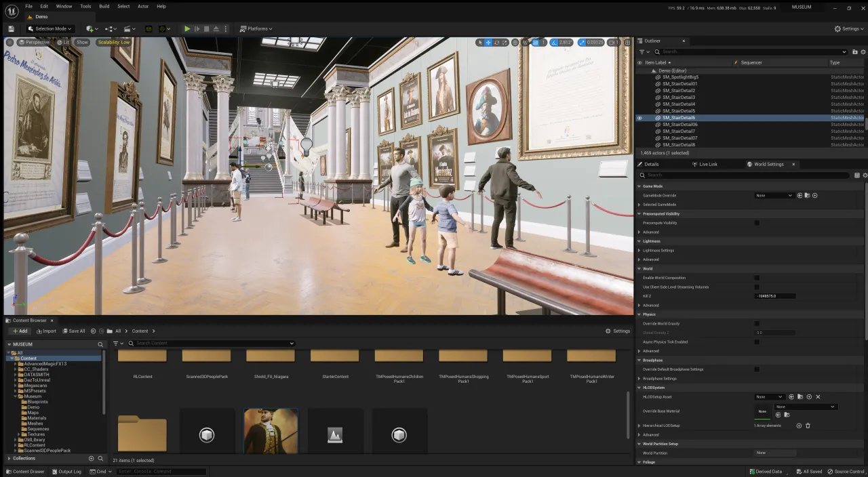Open Outliner filter options icon
The width and height of the screenshot is (868, 477).
coord(643,51)
